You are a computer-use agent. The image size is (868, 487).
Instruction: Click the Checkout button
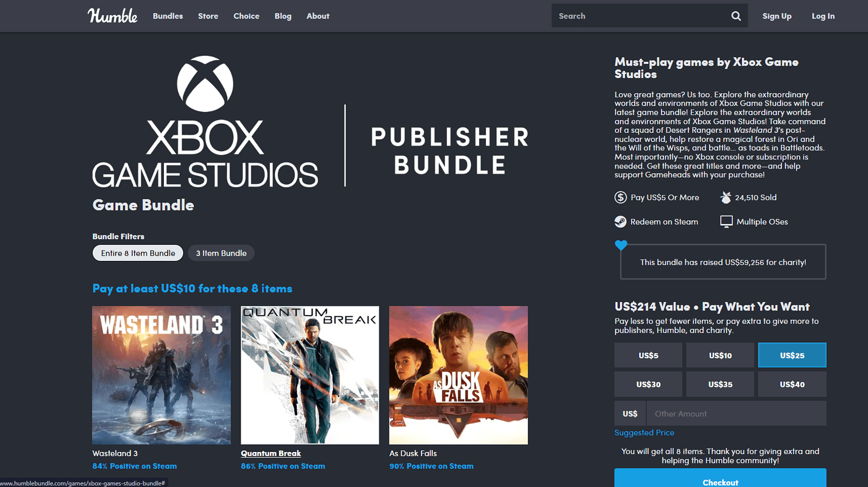click(x=720, y=479)
